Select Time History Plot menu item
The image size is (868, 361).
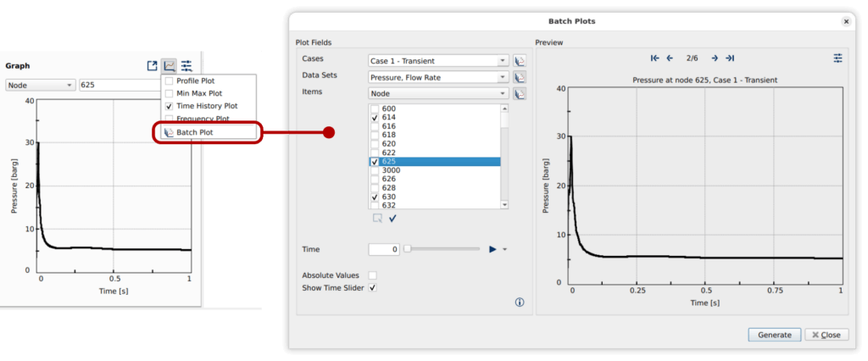(x=207, y=106)
